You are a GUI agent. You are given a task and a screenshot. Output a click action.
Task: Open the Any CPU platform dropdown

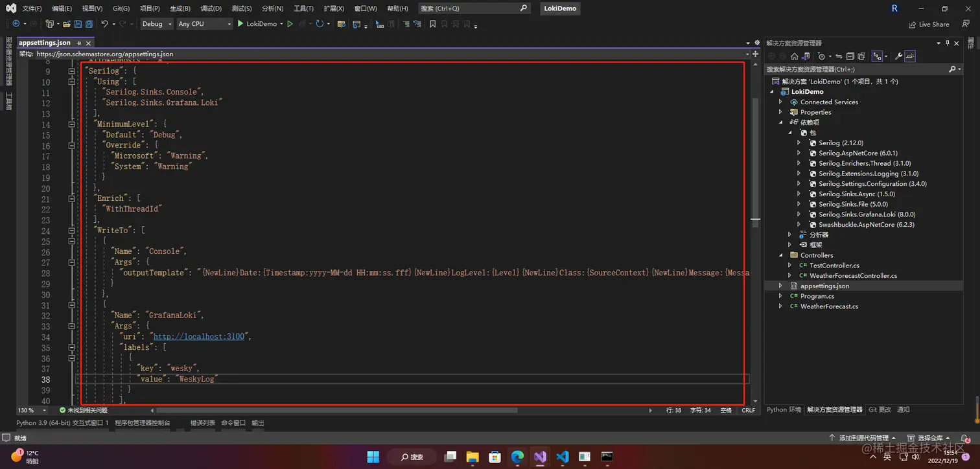click(x=204, y=24)
